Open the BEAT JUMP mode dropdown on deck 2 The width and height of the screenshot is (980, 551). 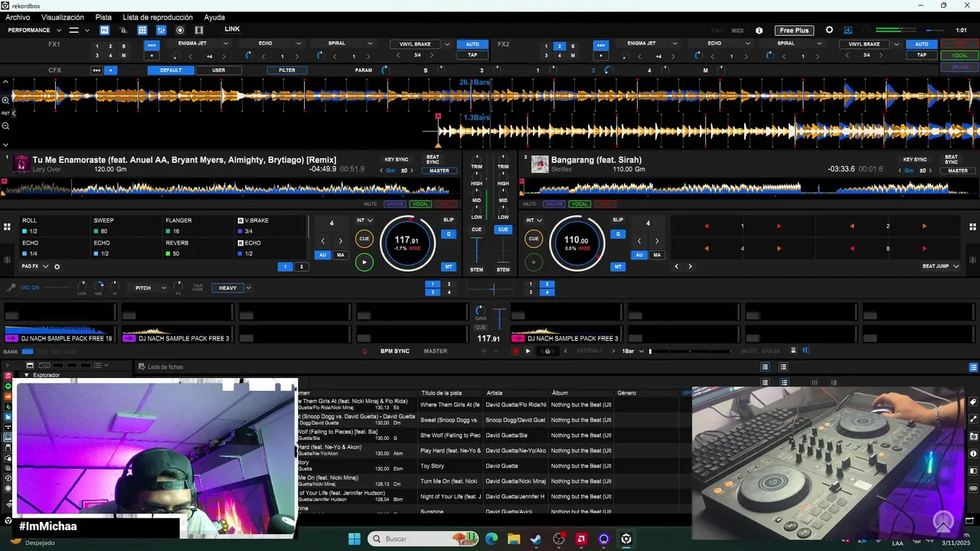tap(941, 266)
